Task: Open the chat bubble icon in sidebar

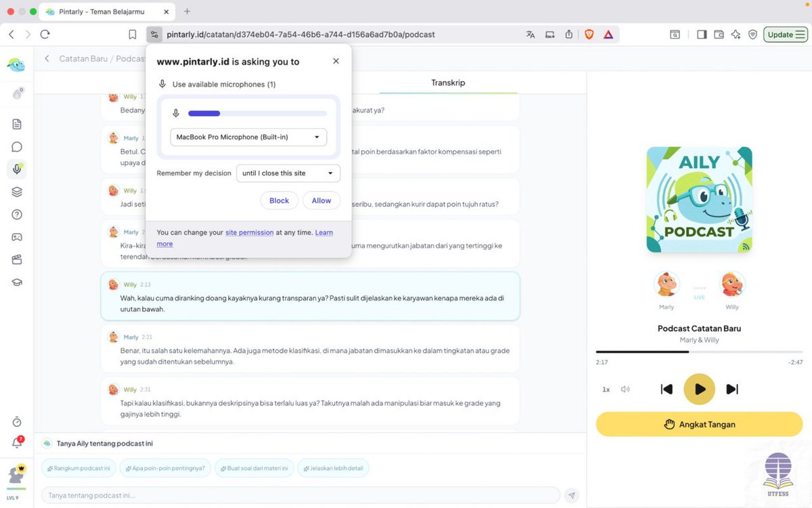Action: 17,146
